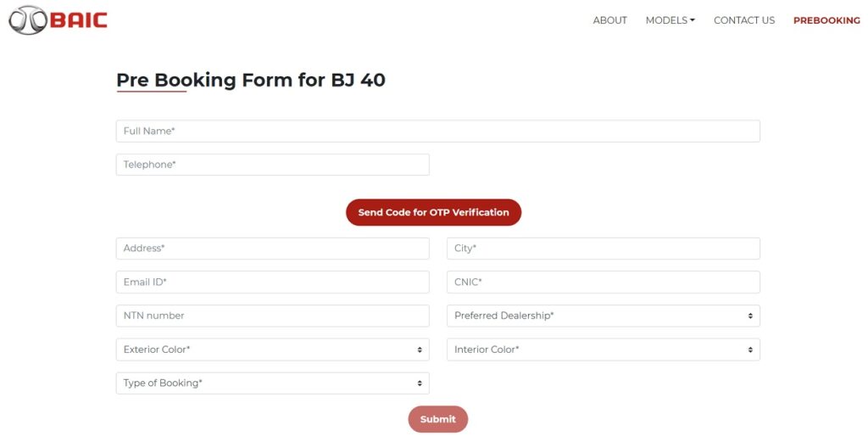Go to CONTACT US page

(744, 20)
